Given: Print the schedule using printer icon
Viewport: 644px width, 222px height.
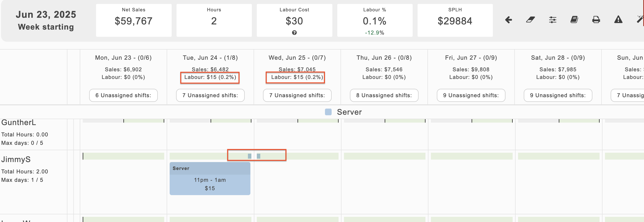Looking at the screenshot, I should (x=596, y=20).
